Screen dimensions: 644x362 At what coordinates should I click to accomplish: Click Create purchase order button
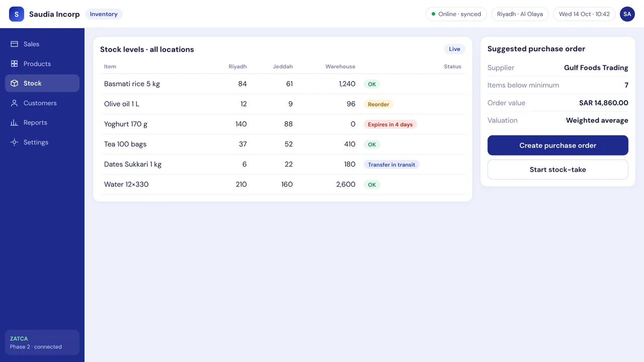point(558,145)
